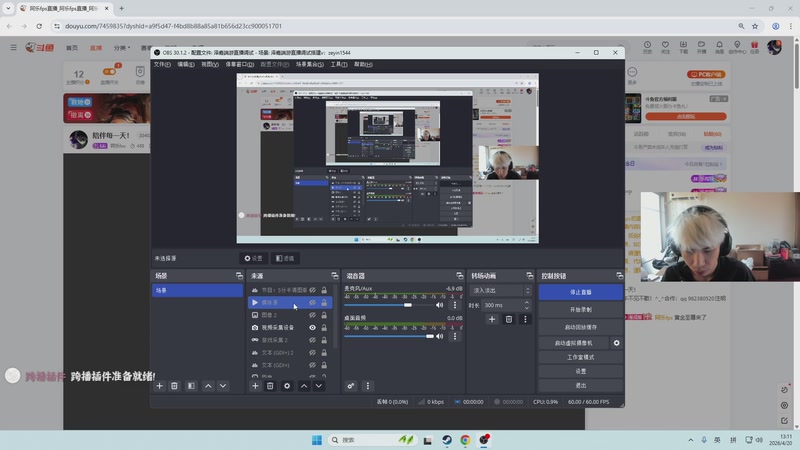The image size is (800, 450).
Task: Select the 场景 entry in Scenes list
Action: 197,290
